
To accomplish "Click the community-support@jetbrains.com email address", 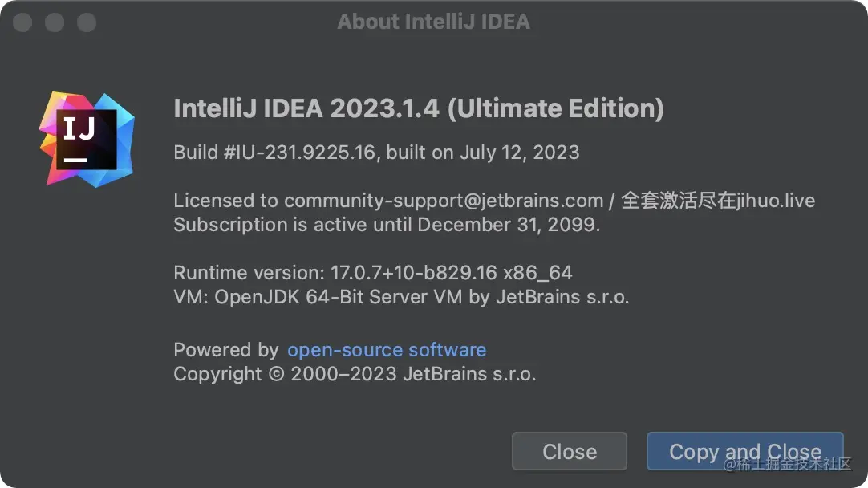I will (444, 201).
